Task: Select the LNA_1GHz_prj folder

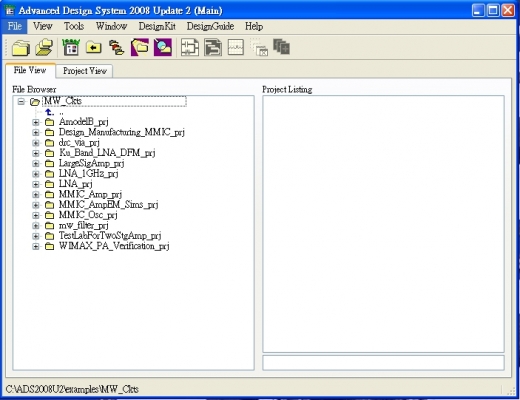Action: [88, 174]
